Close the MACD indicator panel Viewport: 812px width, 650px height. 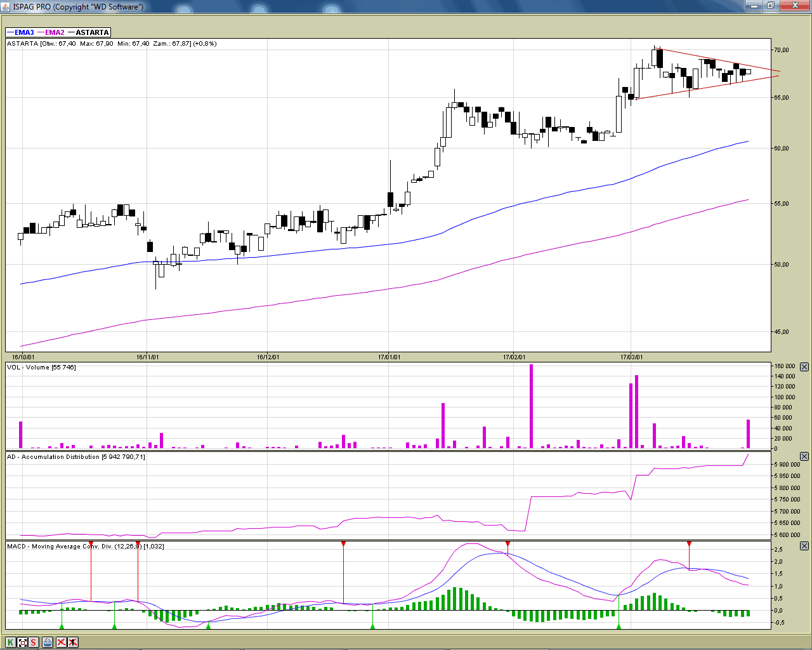click(x=804, y=546)
